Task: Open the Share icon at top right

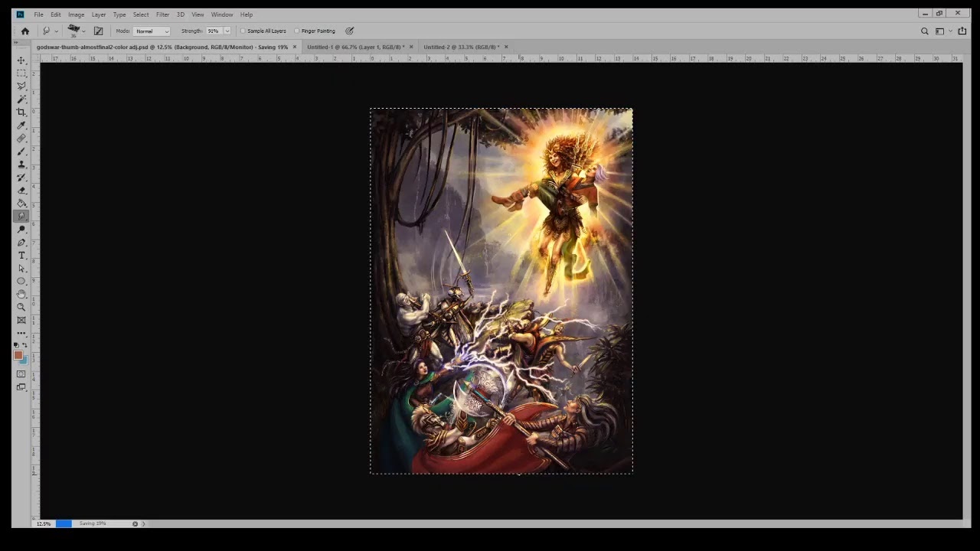Action: click(x=962, y=31)
